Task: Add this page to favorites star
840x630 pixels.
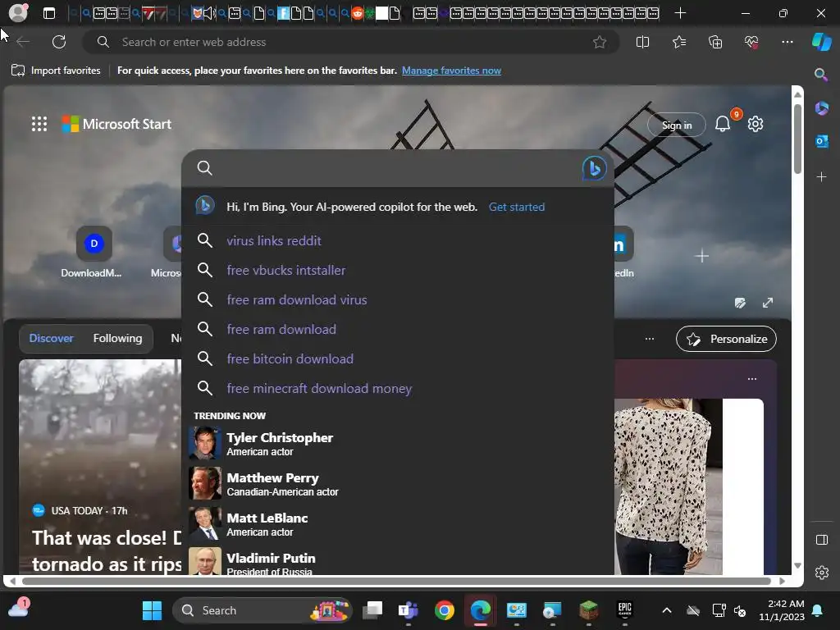Action: pos(600,42)
